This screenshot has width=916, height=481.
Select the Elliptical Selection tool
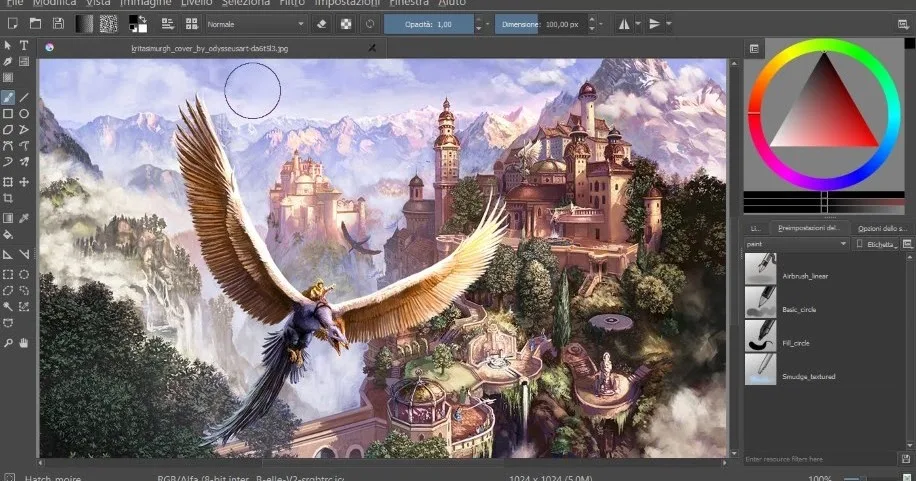coord(24,274)
